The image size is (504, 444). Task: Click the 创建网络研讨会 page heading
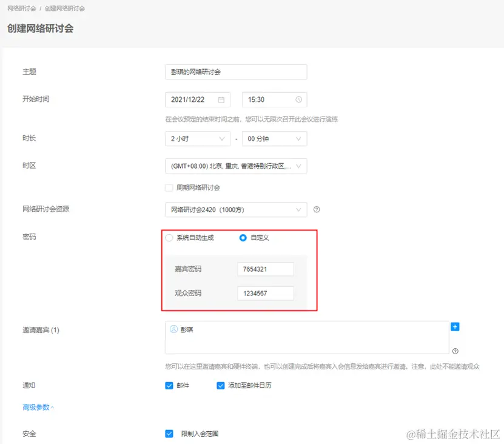[41, 29]
